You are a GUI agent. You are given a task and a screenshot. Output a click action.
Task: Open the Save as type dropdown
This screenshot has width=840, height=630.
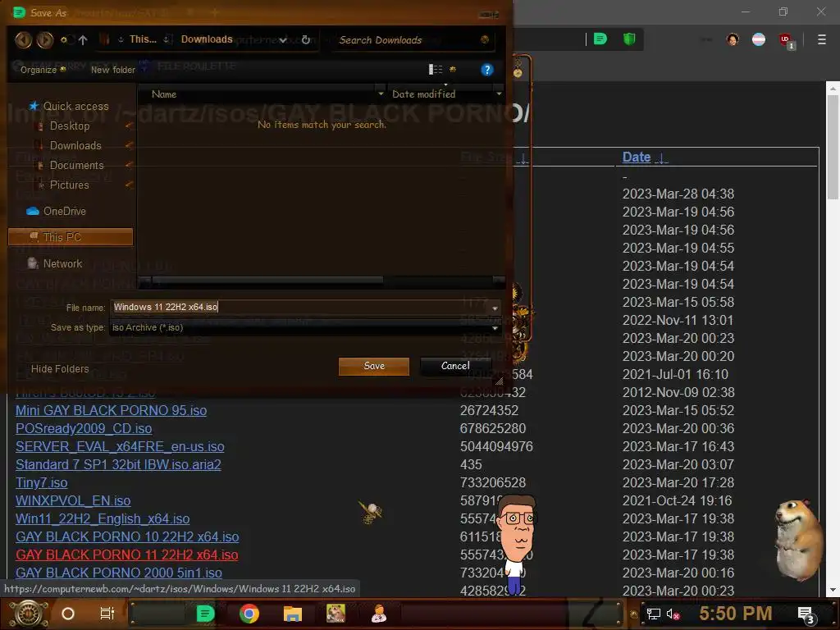point(495,328)
